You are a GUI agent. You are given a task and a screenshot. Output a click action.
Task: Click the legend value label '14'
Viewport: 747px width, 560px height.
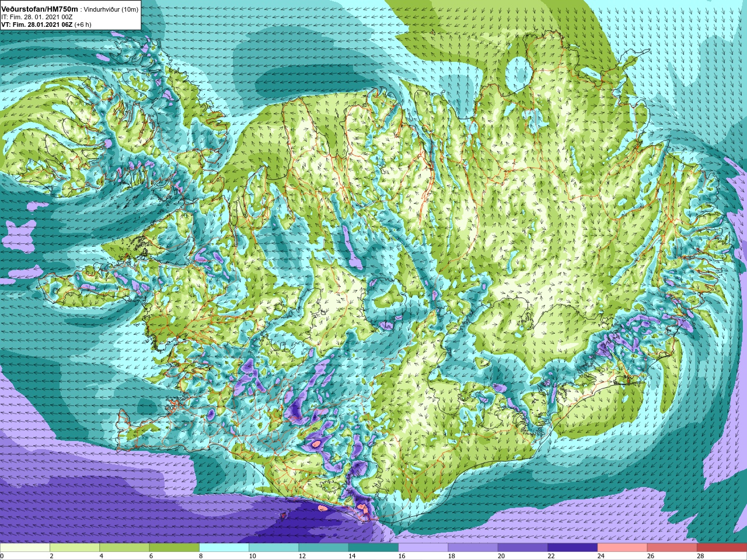pyautogui.click(x=352, y=556)
